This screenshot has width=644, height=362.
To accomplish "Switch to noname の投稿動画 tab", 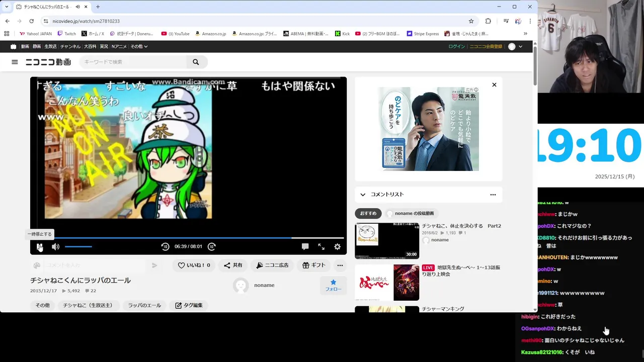I will 411,213.
